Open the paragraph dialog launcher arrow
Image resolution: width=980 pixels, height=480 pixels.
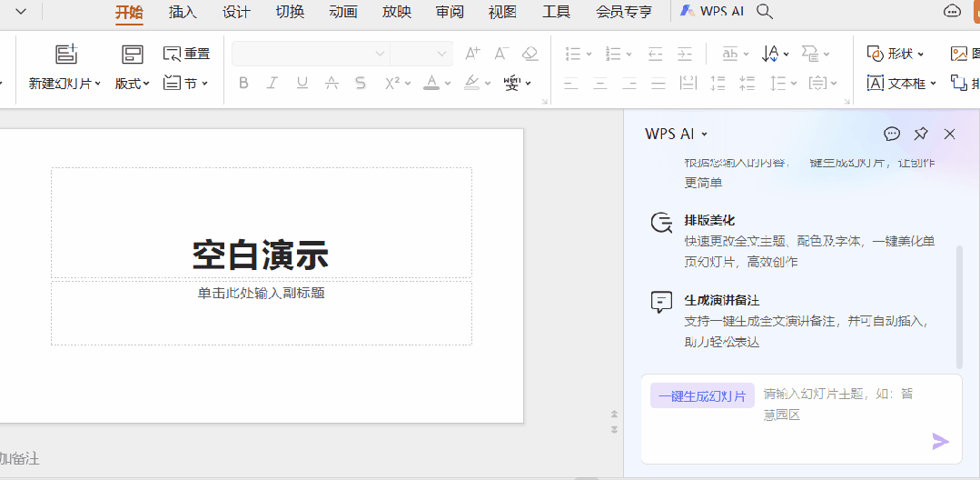point(847,102)
